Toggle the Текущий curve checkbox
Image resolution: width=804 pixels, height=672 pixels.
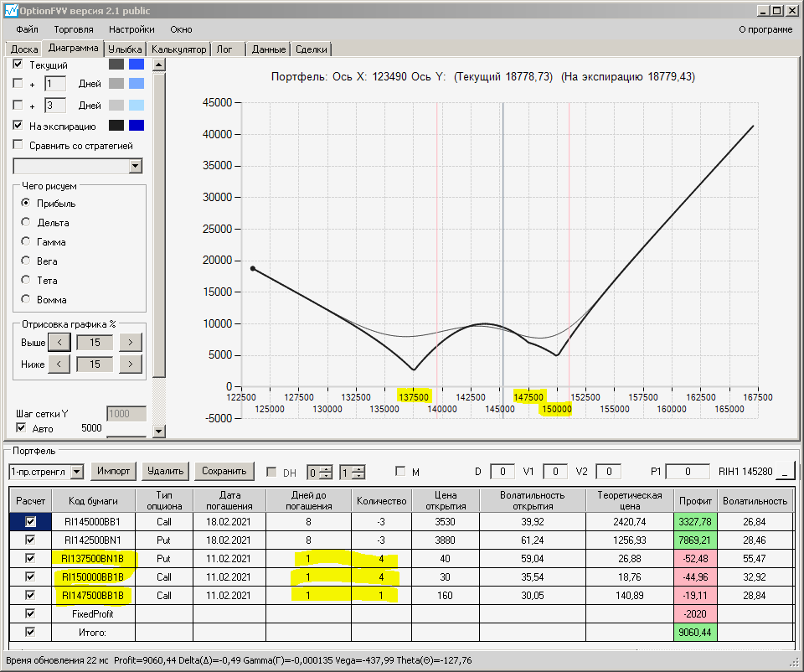pos(18,65)
